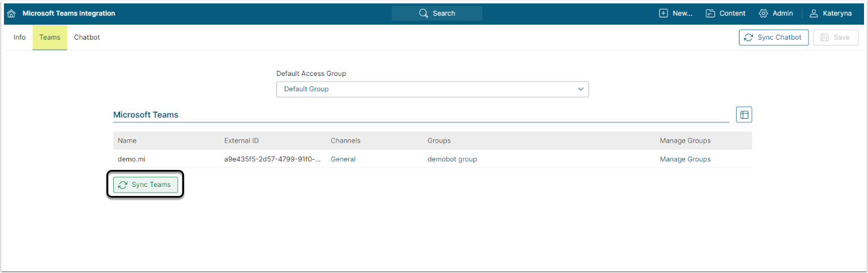Viewport: 868px width, 273px height.
Task: Open the Content folder icon
Action: (x=711, y=14)
